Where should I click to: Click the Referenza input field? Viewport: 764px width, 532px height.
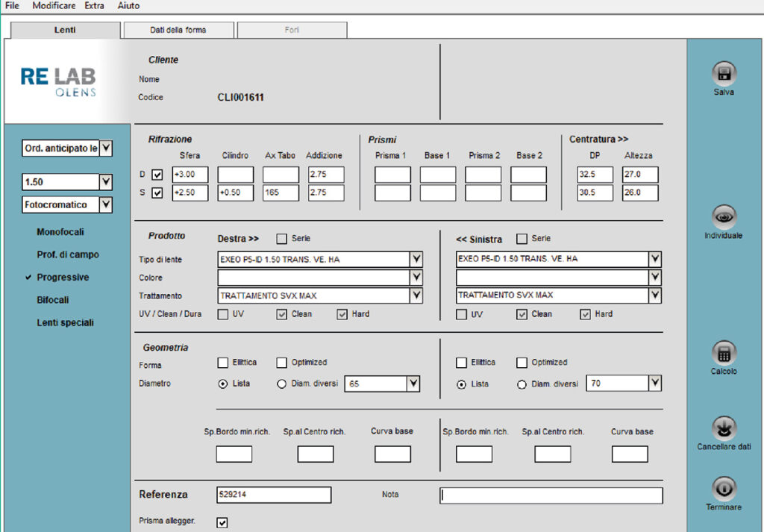click(x=273, y=495)
